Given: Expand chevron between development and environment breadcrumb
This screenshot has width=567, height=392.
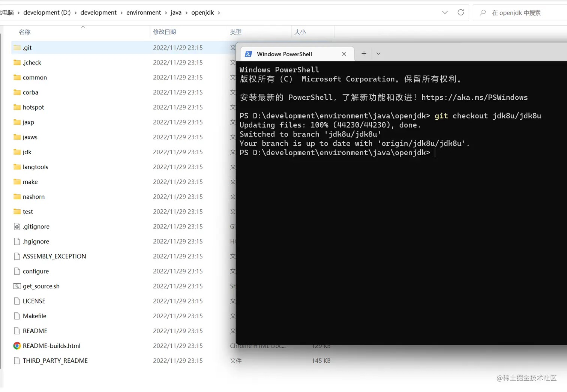Looking at the screenshot, I should 121,13.
